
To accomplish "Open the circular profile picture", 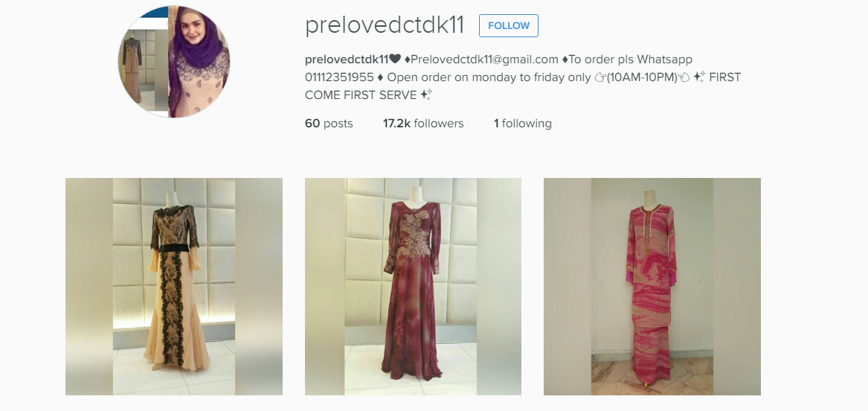I will pos(174,62).
